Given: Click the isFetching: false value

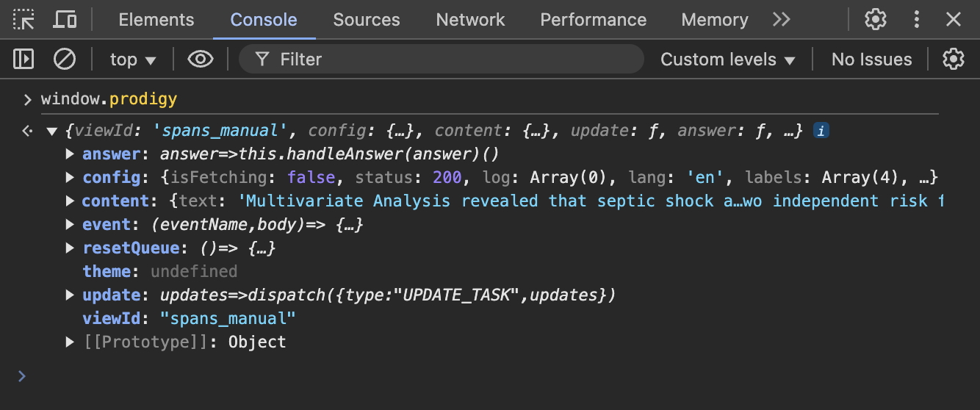Looking at the screenshot, I should (253, 178).
